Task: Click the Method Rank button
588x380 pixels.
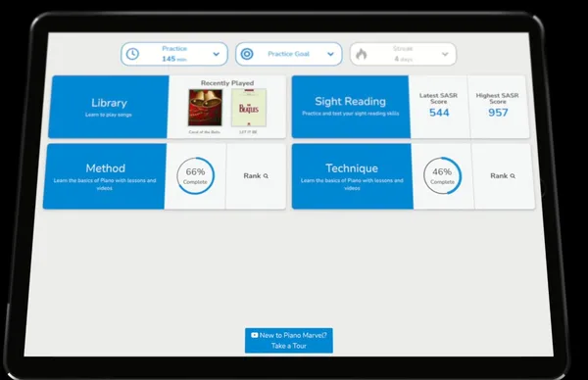Action: (256, 176)
